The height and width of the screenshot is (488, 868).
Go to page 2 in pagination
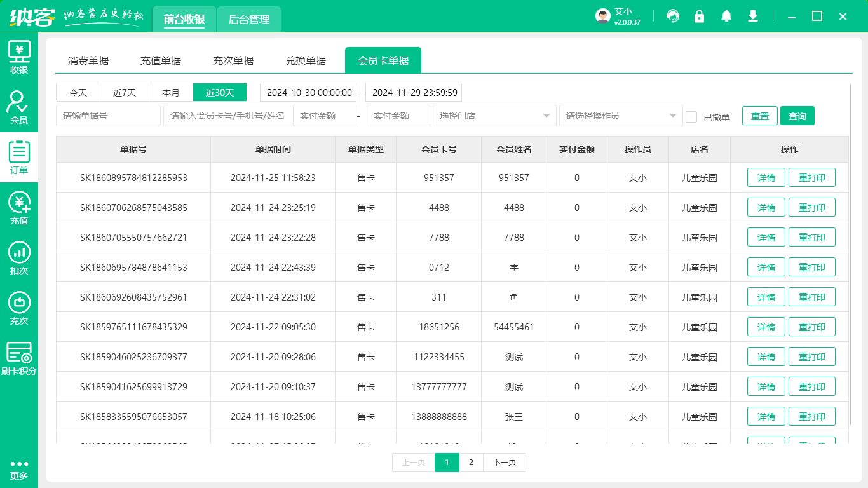pos(471,463)
